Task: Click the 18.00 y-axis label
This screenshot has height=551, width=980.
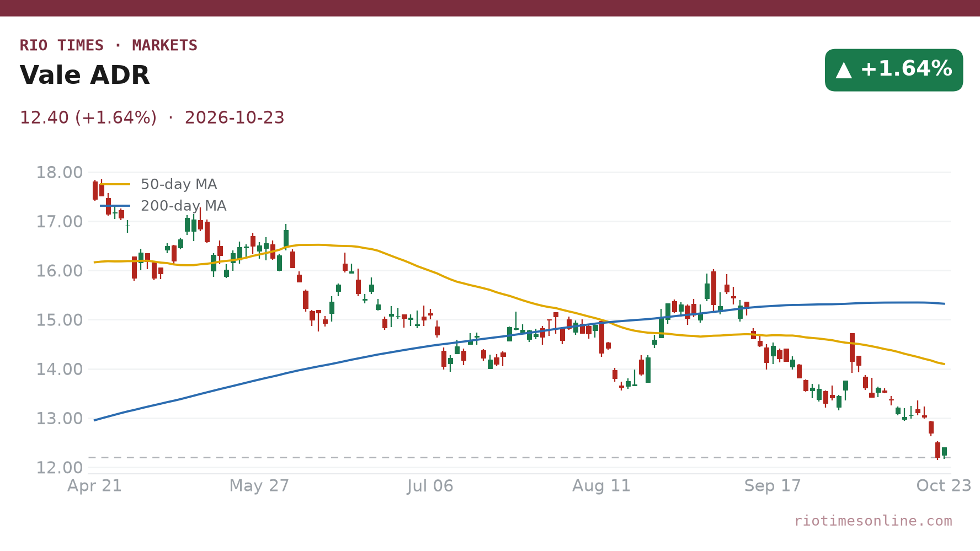Action: [60, 173]
